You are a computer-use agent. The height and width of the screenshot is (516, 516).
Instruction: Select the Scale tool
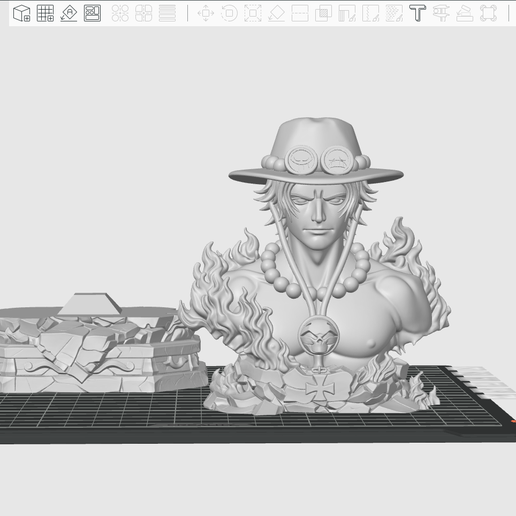tap(253, 13)
